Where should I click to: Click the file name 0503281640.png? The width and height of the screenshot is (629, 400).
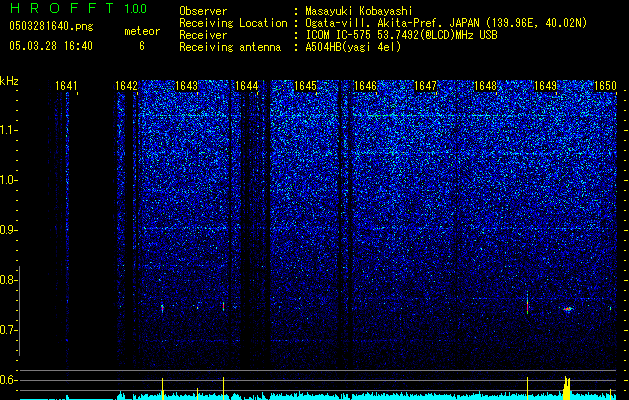pos(51,27)
